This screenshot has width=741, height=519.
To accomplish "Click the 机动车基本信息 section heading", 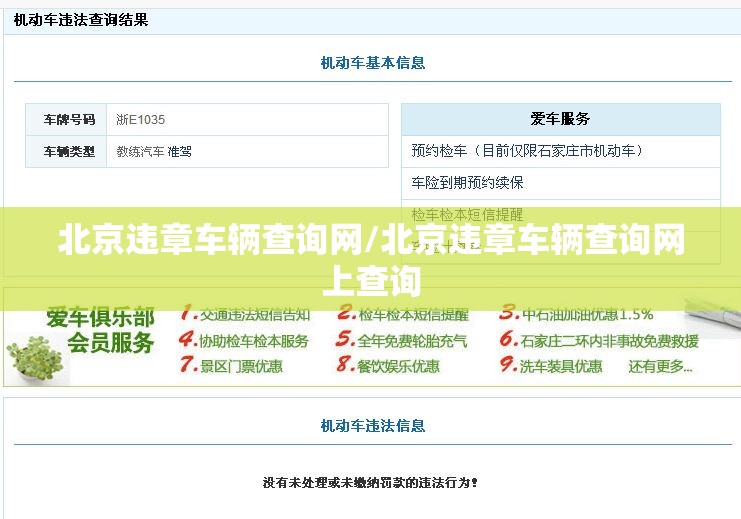I will tap(373, 62).
